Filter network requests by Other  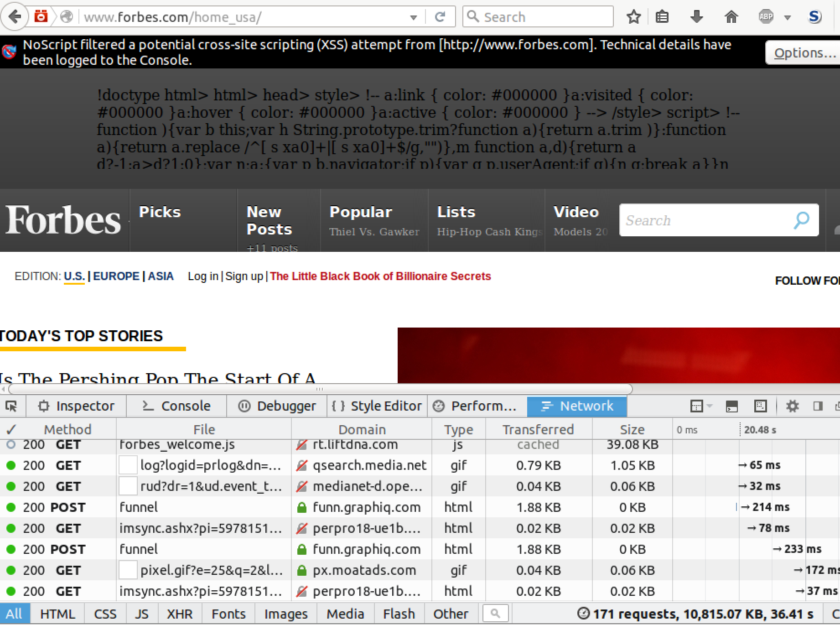[451, 614]
